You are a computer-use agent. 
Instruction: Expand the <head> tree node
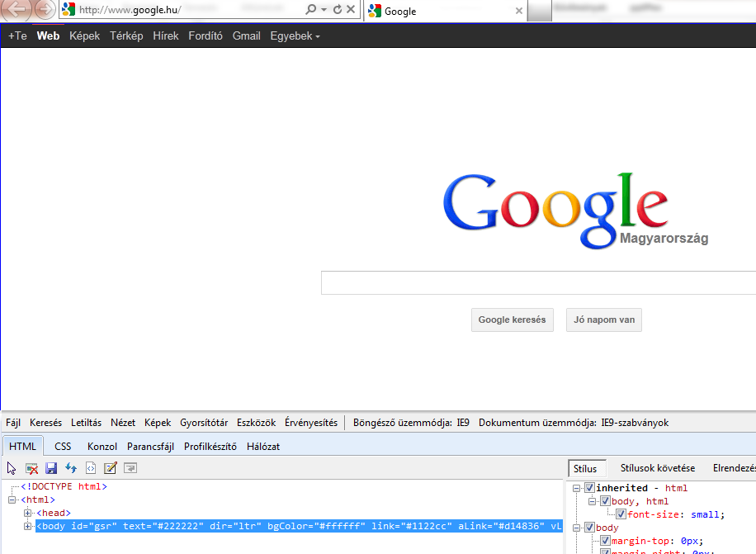point(27,513)
